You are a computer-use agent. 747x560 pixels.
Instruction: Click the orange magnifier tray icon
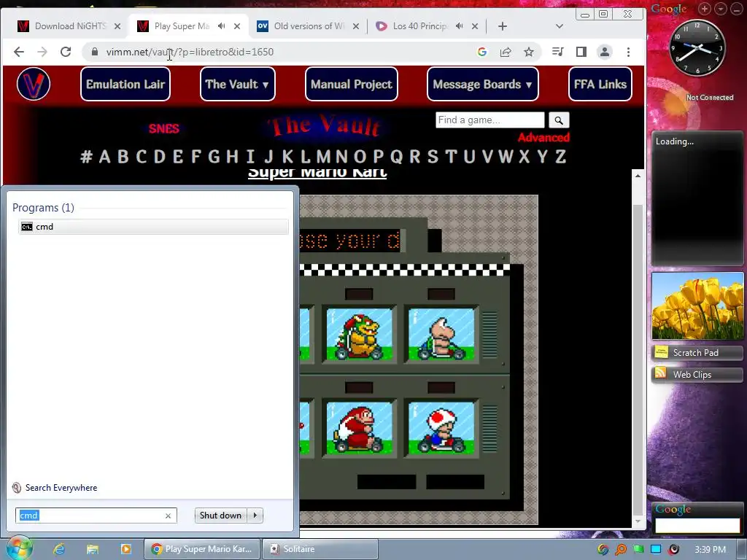pyautogui.click(x=621, y=550)
